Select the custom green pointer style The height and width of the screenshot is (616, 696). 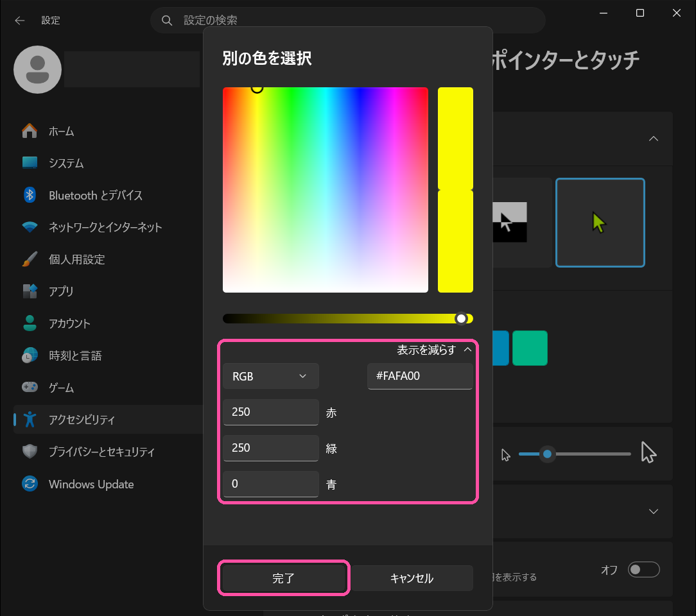(600, 223)
